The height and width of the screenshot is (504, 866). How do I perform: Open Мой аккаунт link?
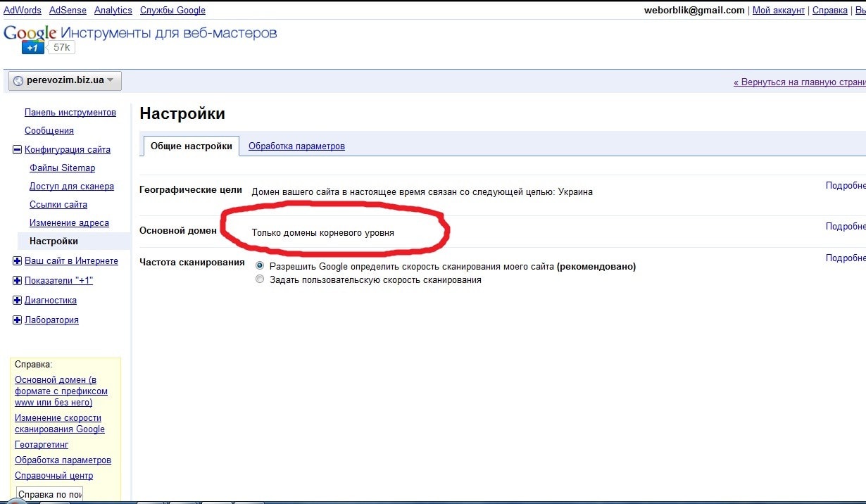[779, 10]
